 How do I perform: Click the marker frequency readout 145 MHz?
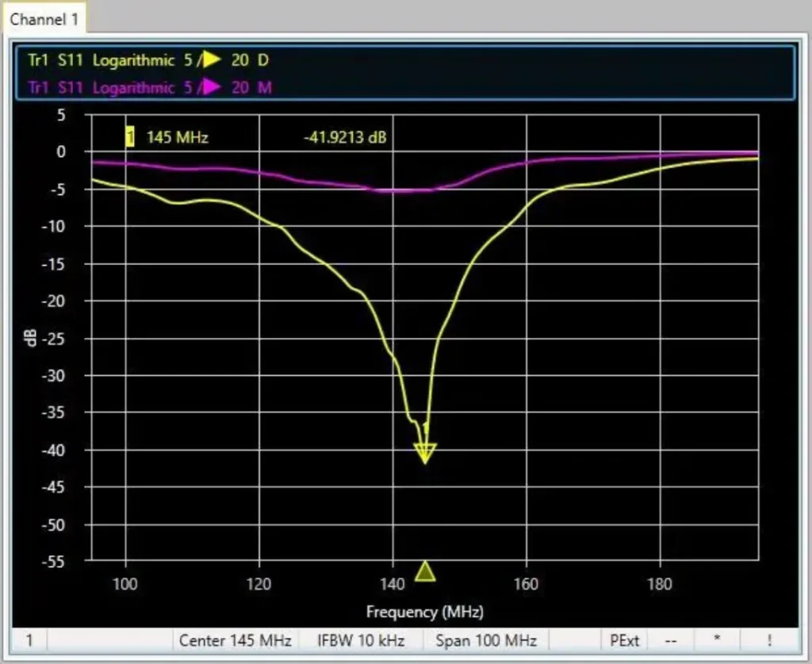177,138
